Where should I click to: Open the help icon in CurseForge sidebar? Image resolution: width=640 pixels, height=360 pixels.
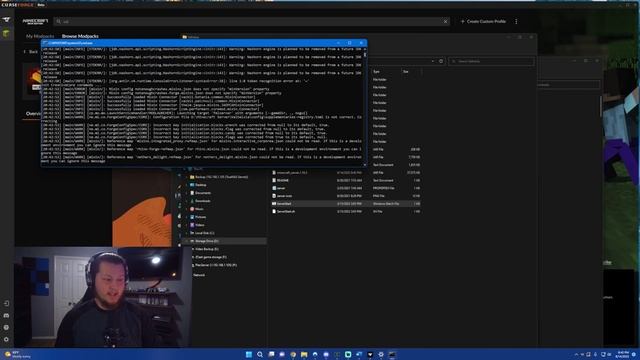coord(6,327)
